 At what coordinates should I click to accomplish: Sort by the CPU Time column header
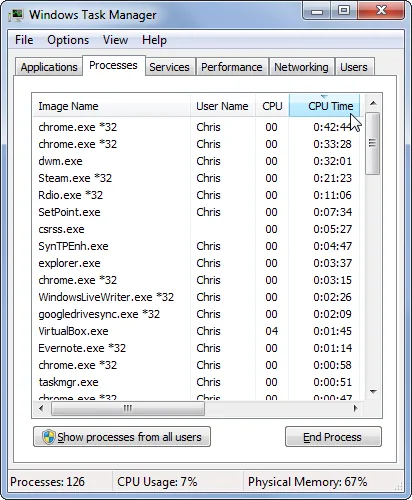point(324,106)
